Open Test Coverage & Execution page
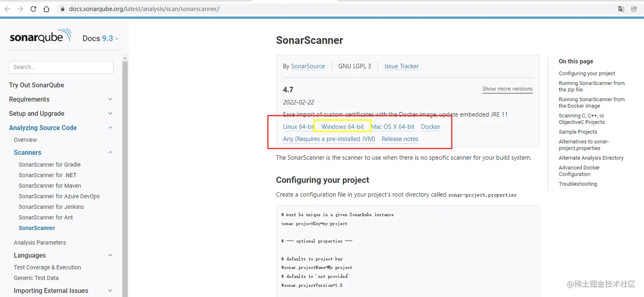Image resolution: width=644 pixels, height=297 pixels. [47, 268]
